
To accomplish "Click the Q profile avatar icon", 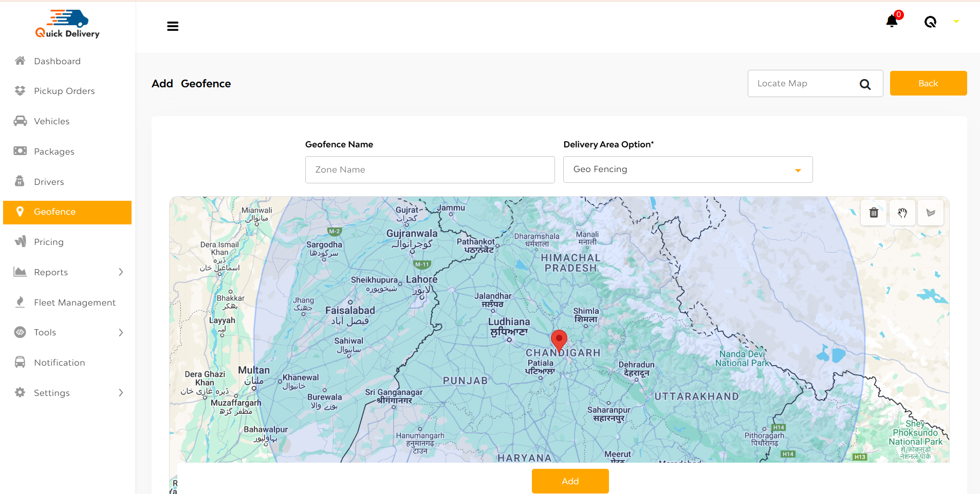I will 930,22.
